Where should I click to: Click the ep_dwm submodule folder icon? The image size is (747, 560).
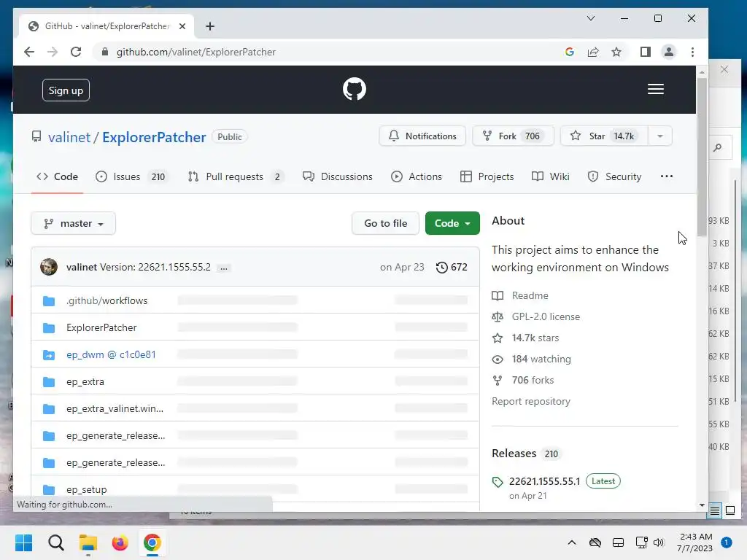click(49, 355)
